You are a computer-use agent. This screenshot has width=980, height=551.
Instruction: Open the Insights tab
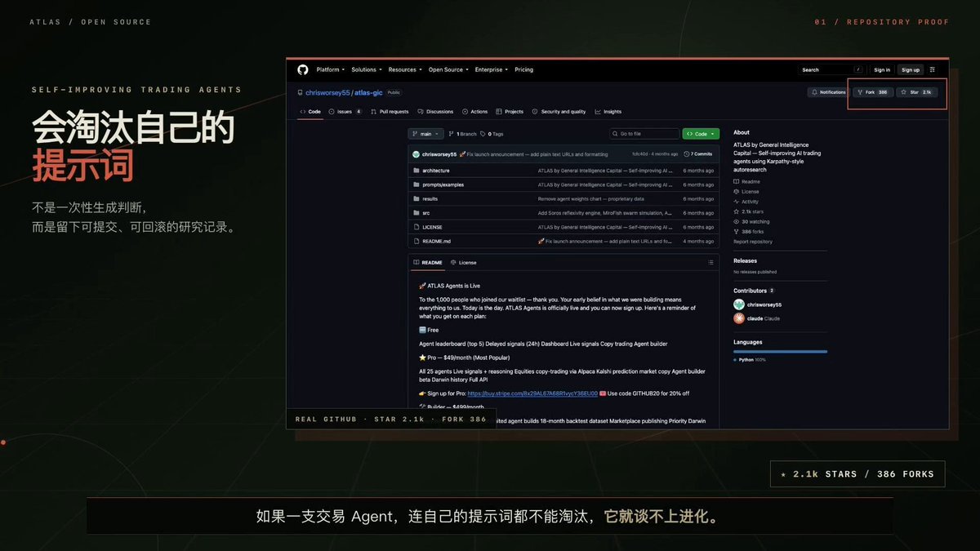coord(608,112)
